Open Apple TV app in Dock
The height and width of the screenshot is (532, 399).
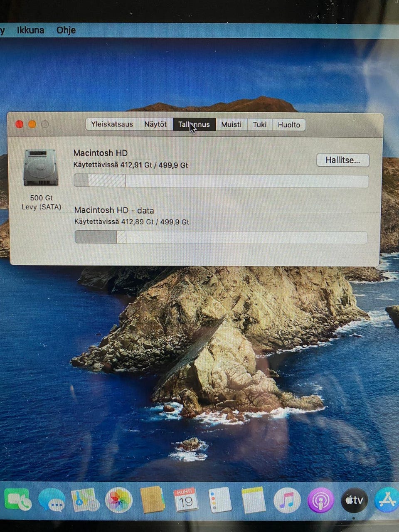355,500
